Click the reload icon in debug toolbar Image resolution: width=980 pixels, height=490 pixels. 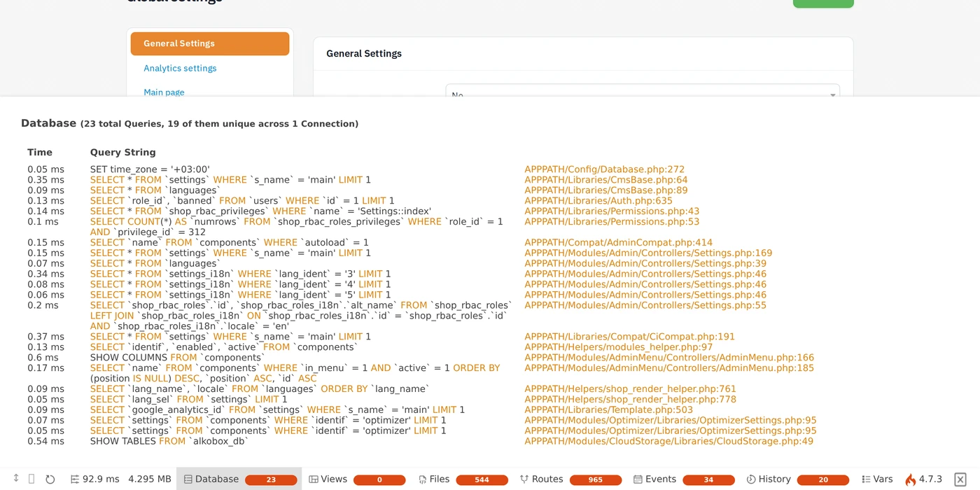50,479
